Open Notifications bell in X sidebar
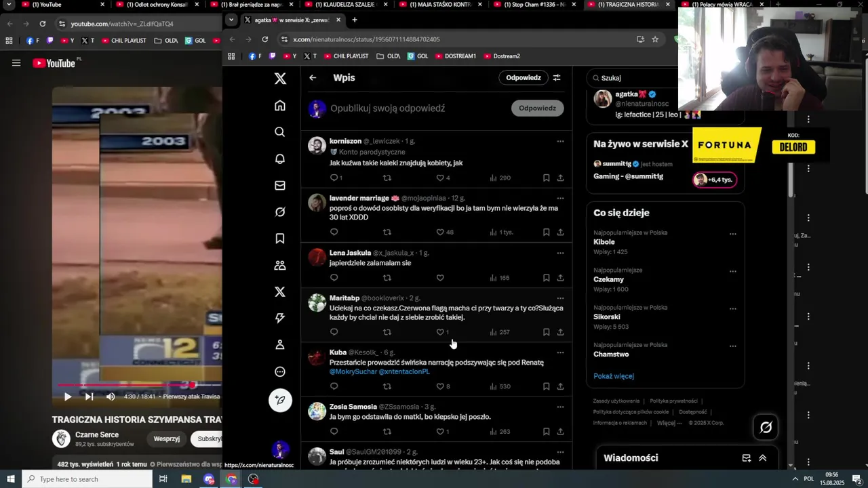The width and height of the screenshot is (868, 488). pos(280,159)
